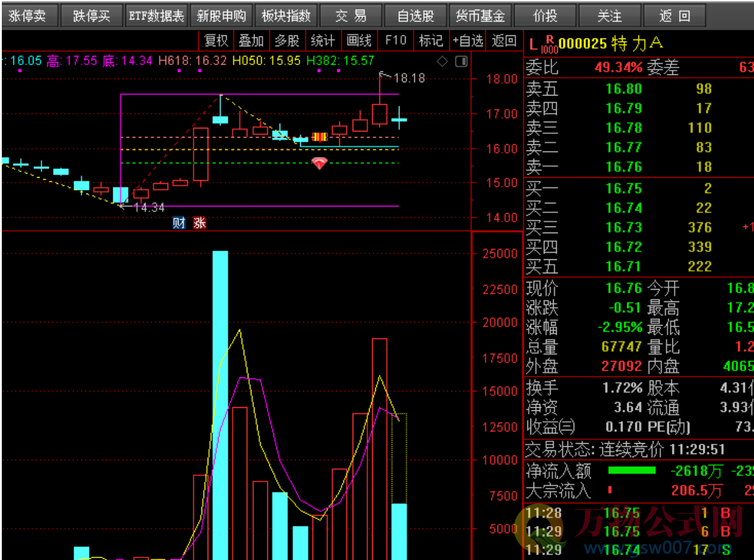The height and width of the screenshot is (560, 754).
Task: Click the 涨跌 value -0.51
Action: click(625, 308)
